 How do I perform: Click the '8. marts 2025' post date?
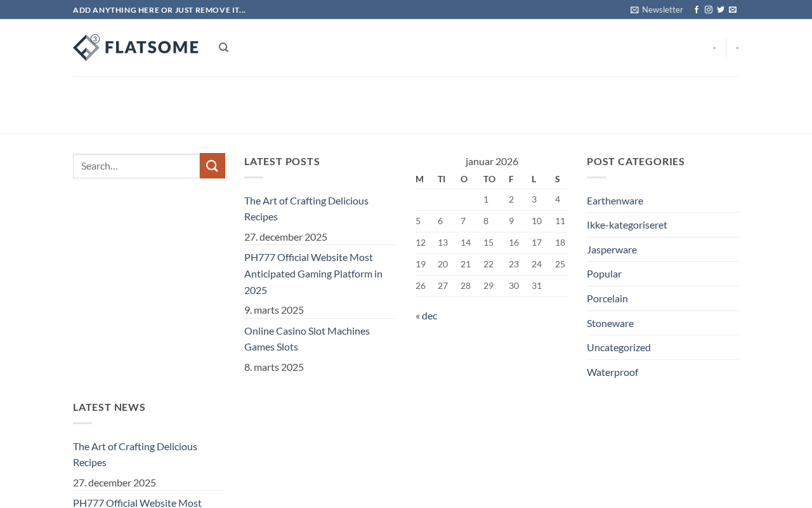click(274, 367)
